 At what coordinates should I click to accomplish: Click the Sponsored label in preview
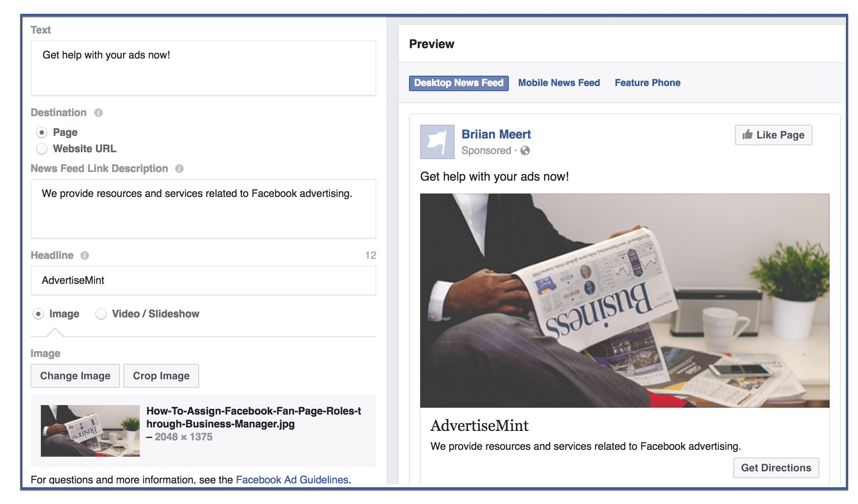[486, 151]
